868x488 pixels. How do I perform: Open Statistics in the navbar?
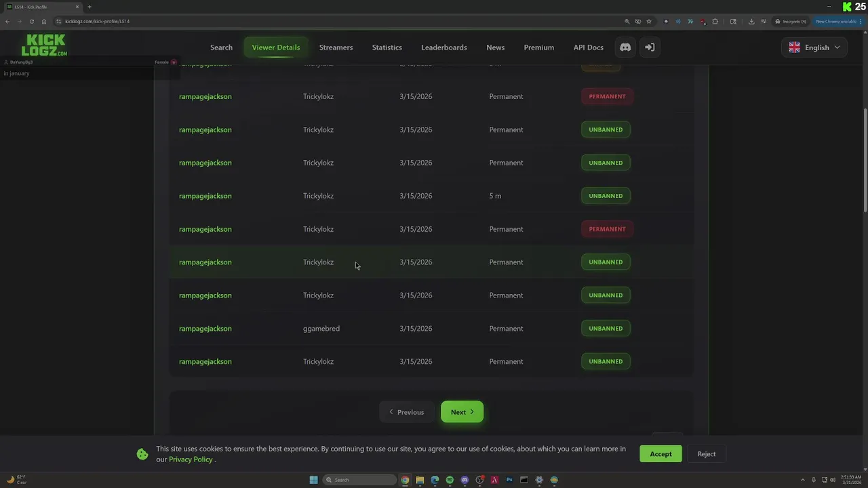(x=387, y=47)
